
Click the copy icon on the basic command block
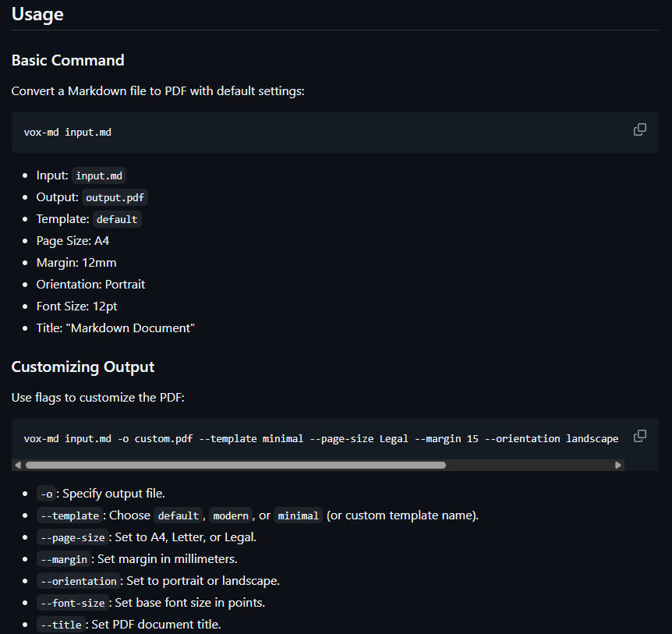coord(640,129)
